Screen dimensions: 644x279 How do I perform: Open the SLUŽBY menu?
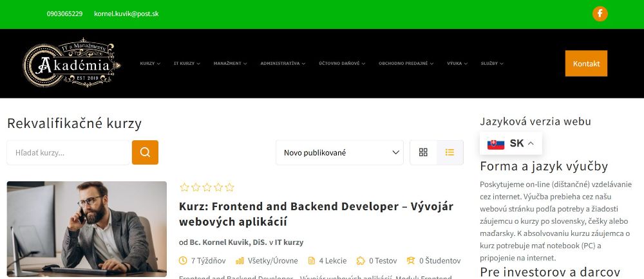point(492,64)
